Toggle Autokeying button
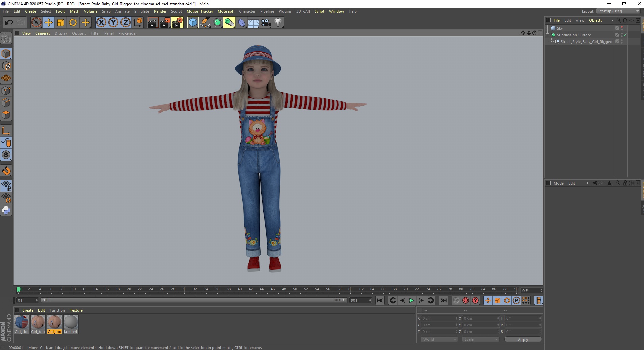644x350 pixels. (x=466, y=300)
